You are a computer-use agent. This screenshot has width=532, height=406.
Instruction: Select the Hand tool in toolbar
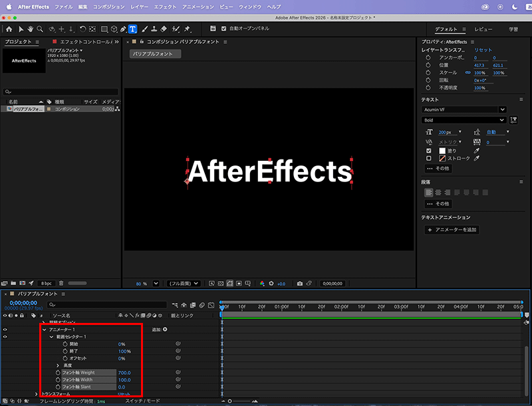click(31, 29)
